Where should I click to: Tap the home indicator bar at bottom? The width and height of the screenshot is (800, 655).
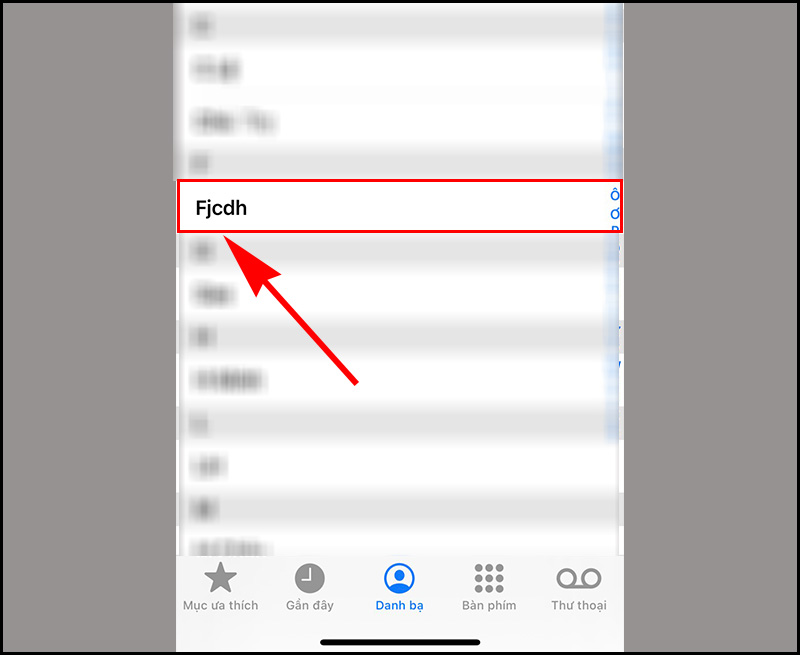point(400,642)
